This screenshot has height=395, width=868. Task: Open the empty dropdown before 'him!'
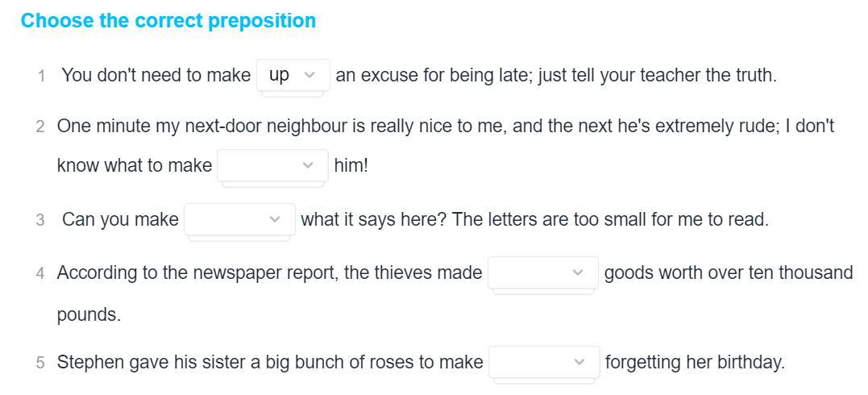click(273, 165)
